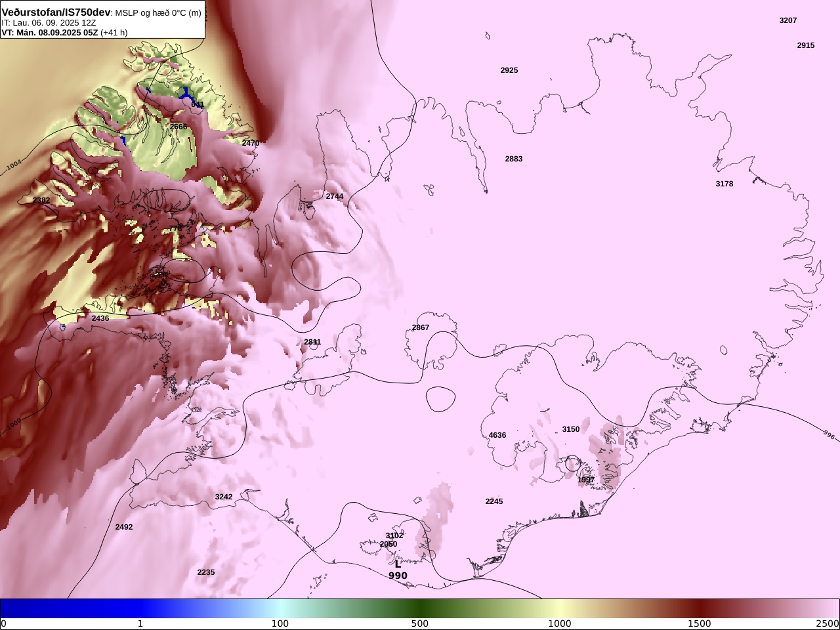Click the Veðurstofan/IS750dev title text
Screen dimensions: 840x630
56,12
